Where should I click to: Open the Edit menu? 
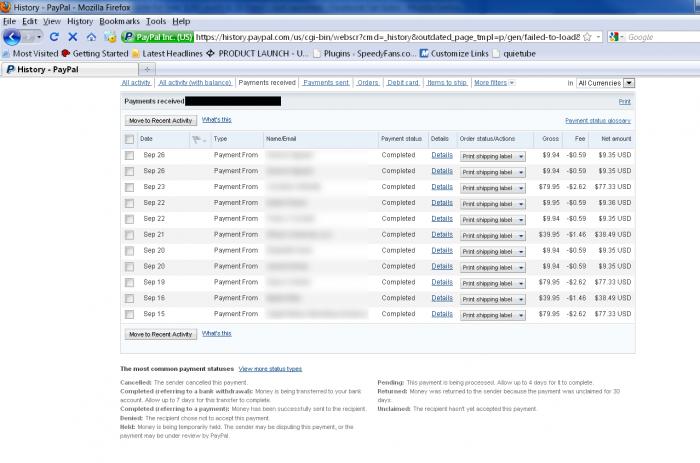point(29,21)
